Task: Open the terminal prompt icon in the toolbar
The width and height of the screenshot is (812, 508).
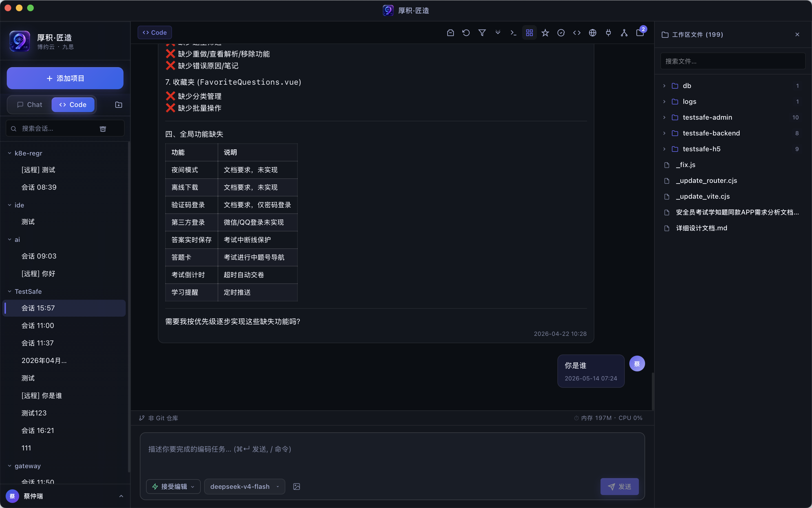Action: click(513, 32)
